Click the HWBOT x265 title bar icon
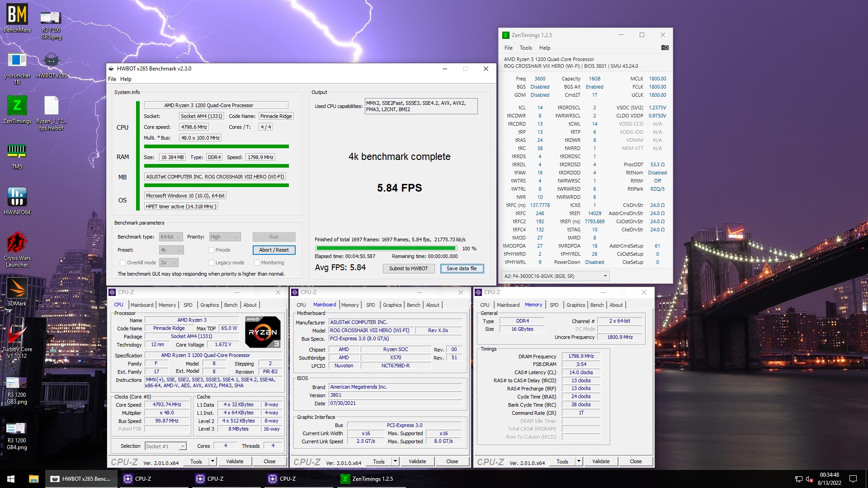 (111, 69)
